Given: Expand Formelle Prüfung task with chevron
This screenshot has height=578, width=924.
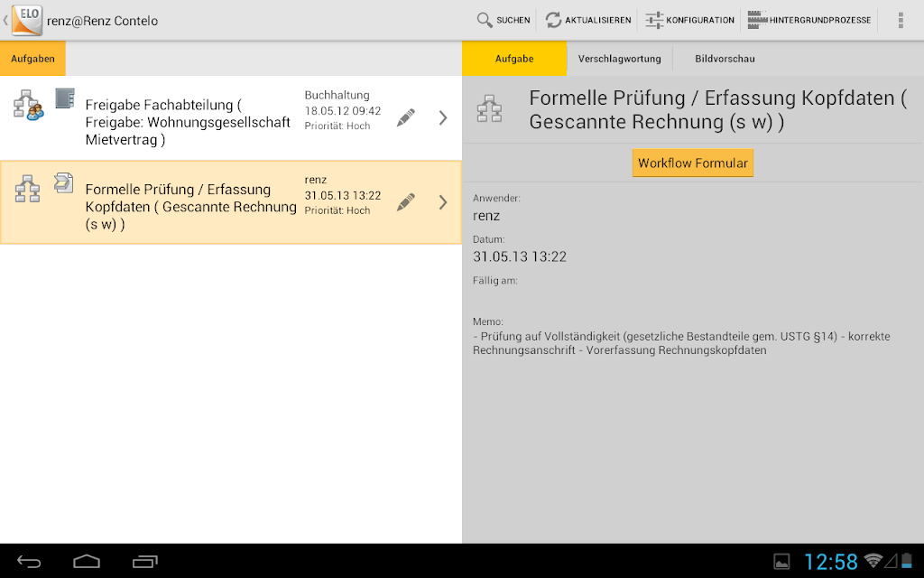Looking at the screenshot, I should 443,202.
